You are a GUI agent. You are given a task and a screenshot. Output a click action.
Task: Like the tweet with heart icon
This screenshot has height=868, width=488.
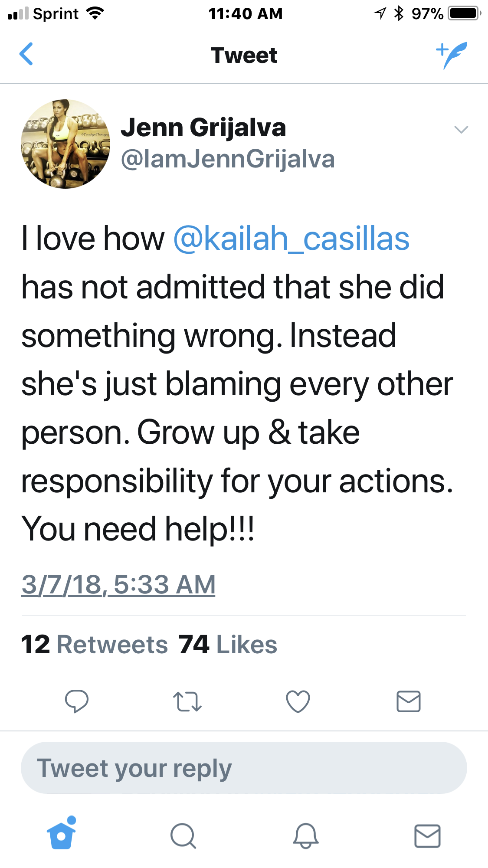(298, 701)
